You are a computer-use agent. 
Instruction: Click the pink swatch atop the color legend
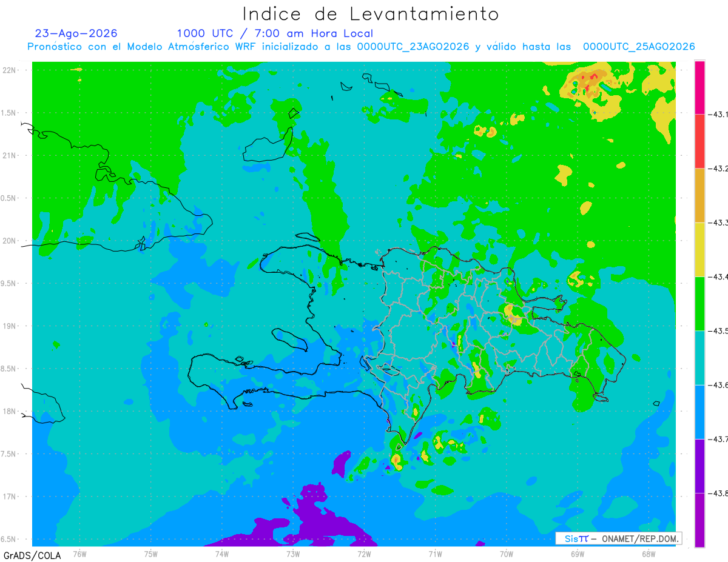[699, 87]
